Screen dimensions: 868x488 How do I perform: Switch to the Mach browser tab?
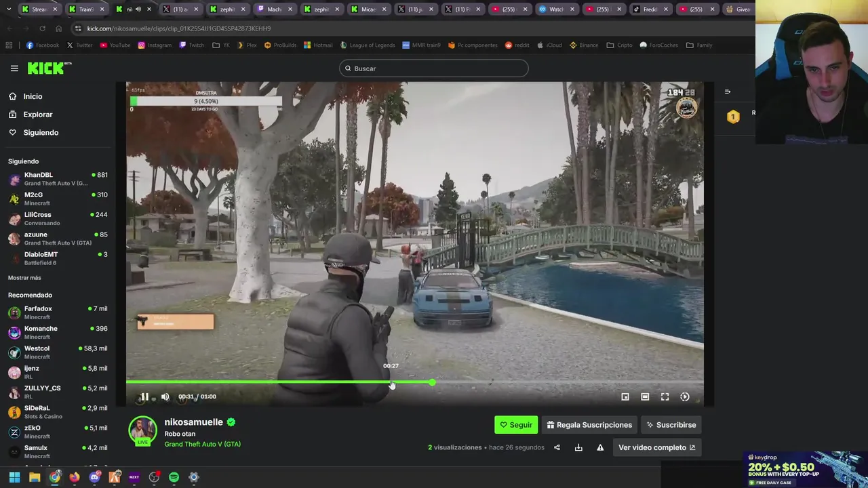274,9
